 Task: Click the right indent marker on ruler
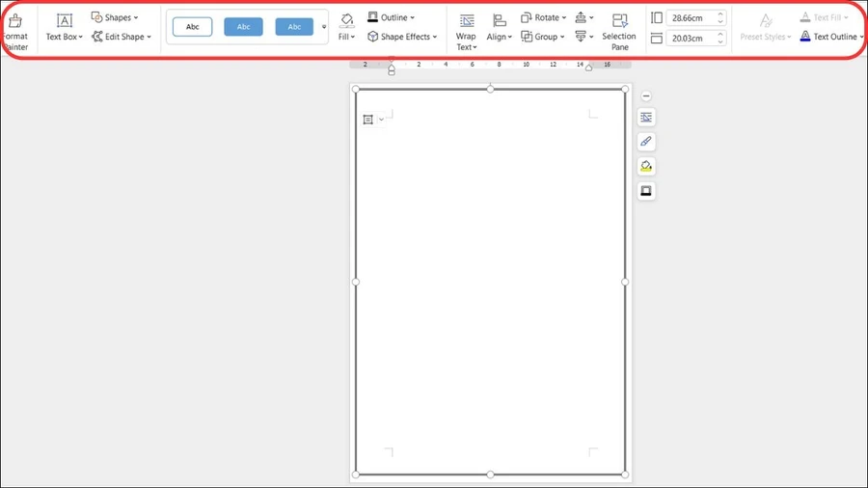pos(589,68)
